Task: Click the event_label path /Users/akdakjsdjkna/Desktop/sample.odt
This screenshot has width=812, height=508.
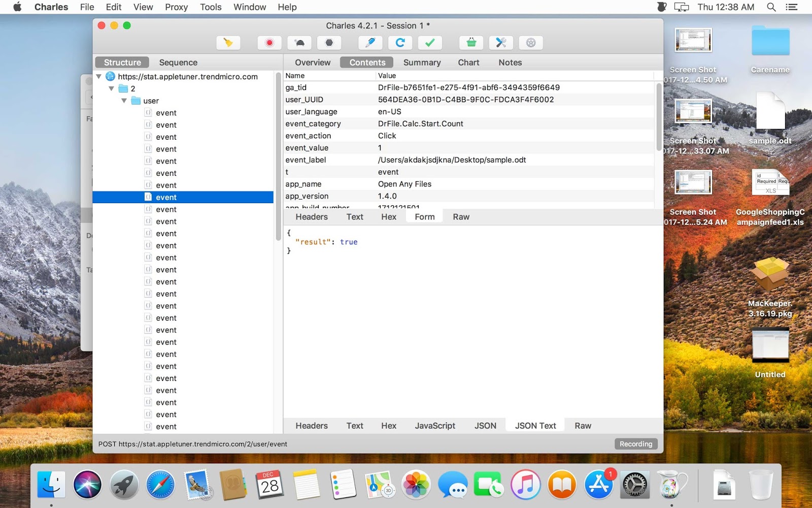Action: pos(452,160)
